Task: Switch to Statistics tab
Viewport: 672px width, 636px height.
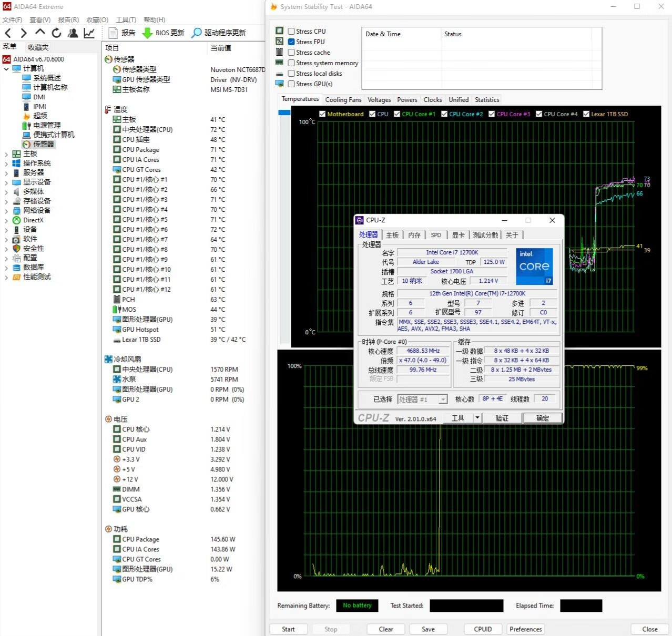Action: (x=487, y=100)
